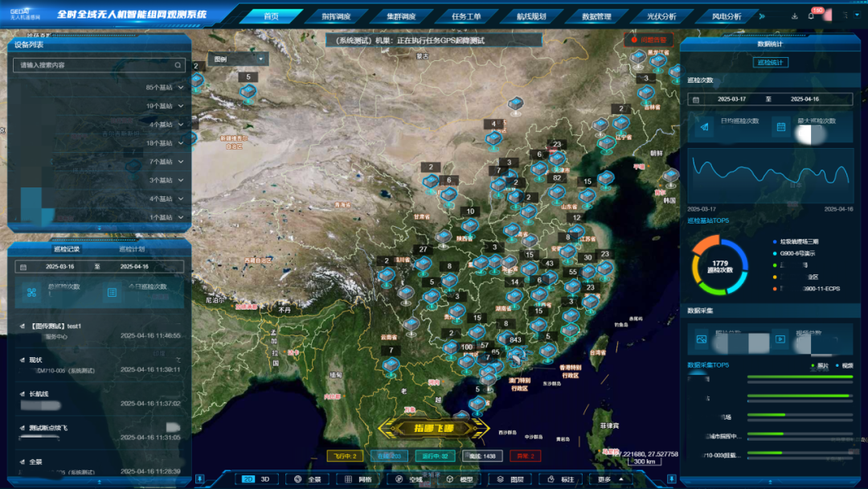The image size is (868, 489).
Task: Click the device list search input field
Action: coord(92,65)
